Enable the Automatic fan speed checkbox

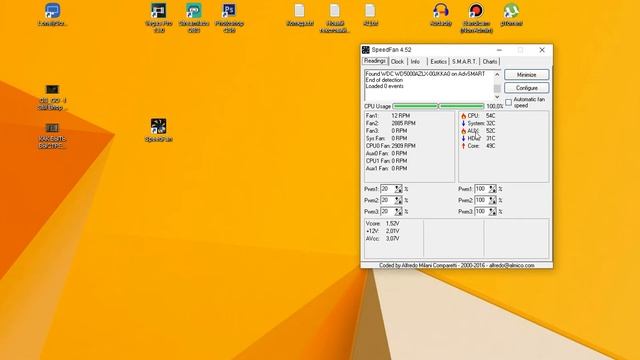pyautogui.click(x=508, y=102)
